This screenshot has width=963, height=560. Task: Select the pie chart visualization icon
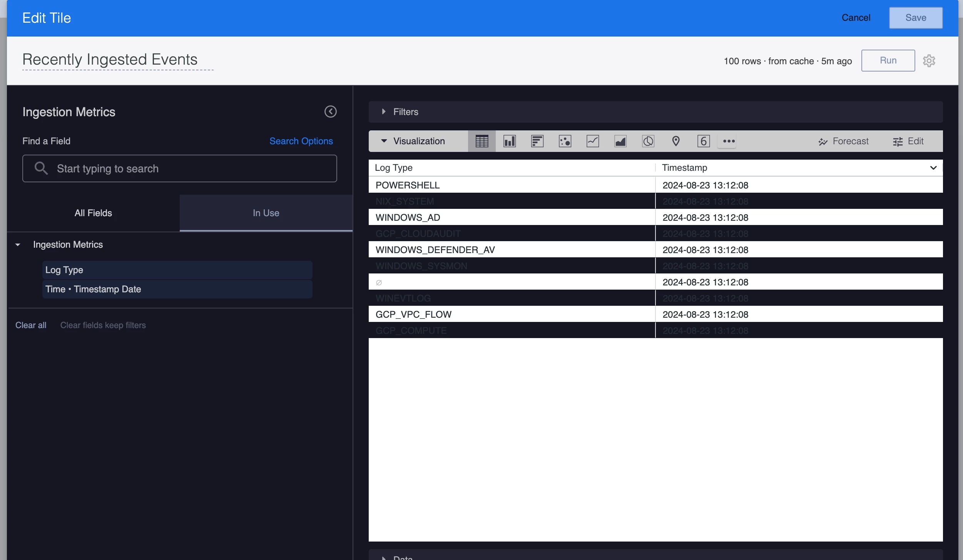pyautogui.click(x=648, y=141)
